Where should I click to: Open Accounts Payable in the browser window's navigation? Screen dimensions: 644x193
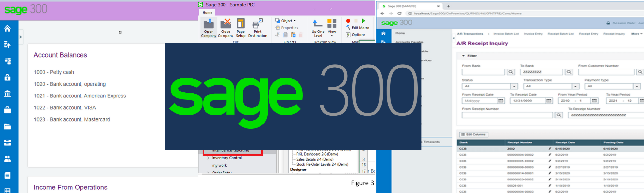(409, 42)
